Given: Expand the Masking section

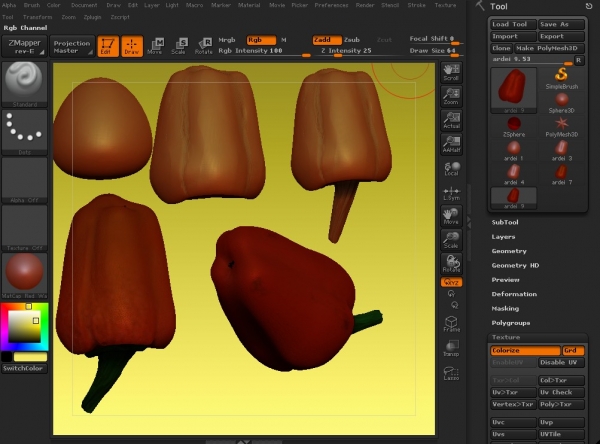Looking at the screenshot, I should point(505,309).
